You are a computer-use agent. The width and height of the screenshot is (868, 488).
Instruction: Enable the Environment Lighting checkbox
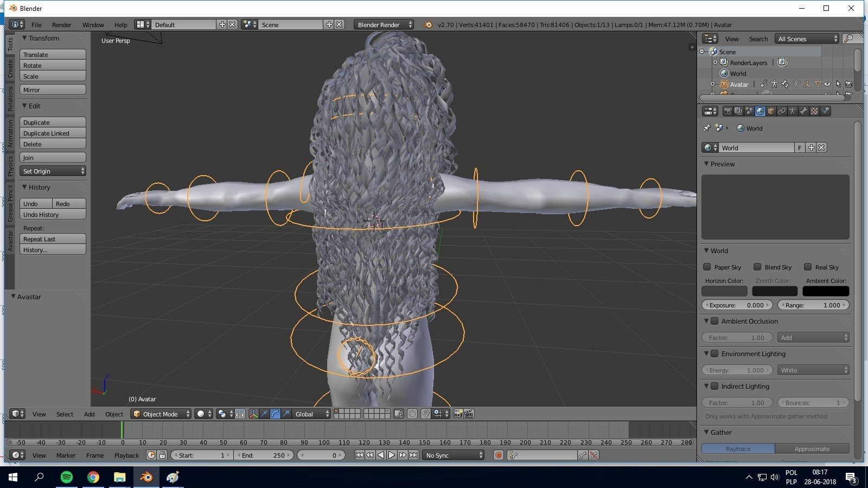714,354
